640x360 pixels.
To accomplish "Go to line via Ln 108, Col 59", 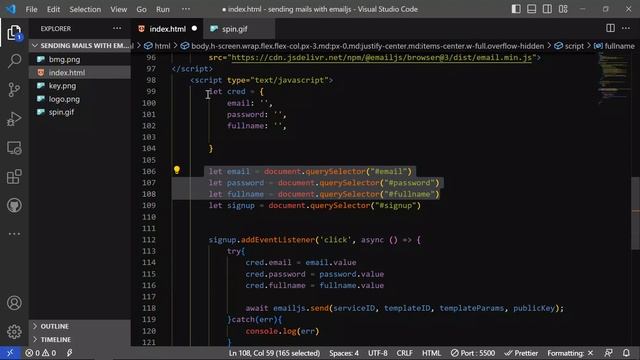I will (x=274, y=353).
